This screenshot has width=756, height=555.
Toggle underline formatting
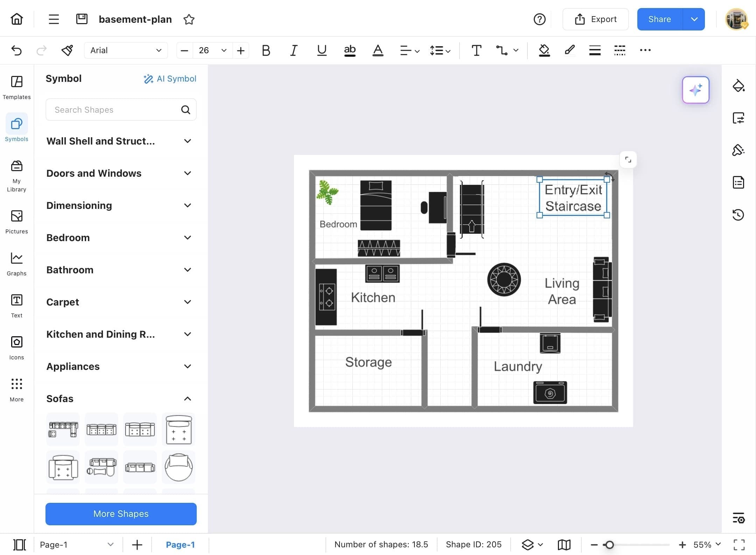[322, 50]
